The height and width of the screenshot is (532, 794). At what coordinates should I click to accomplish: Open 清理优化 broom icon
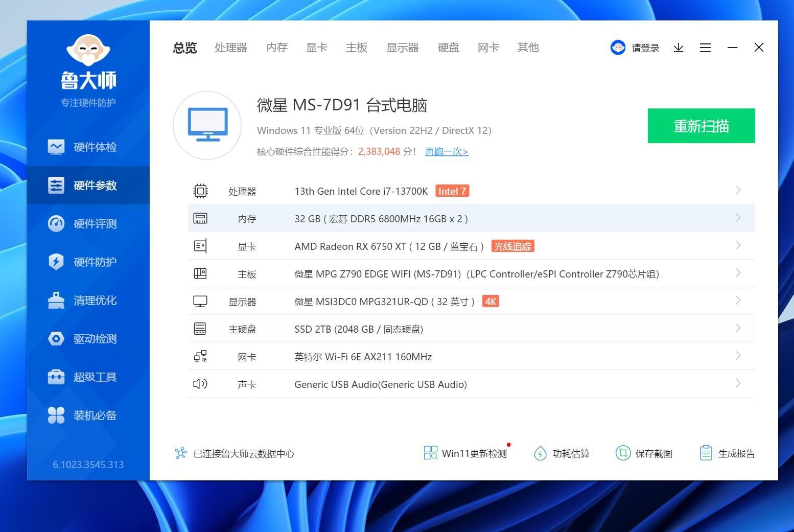point(56,300)
